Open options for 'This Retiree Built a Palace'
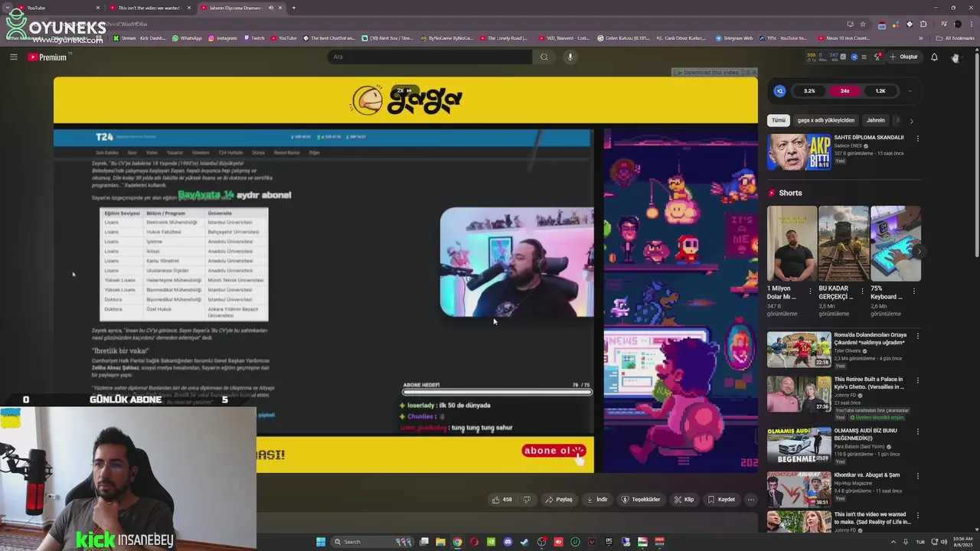 tap(917, 380)
